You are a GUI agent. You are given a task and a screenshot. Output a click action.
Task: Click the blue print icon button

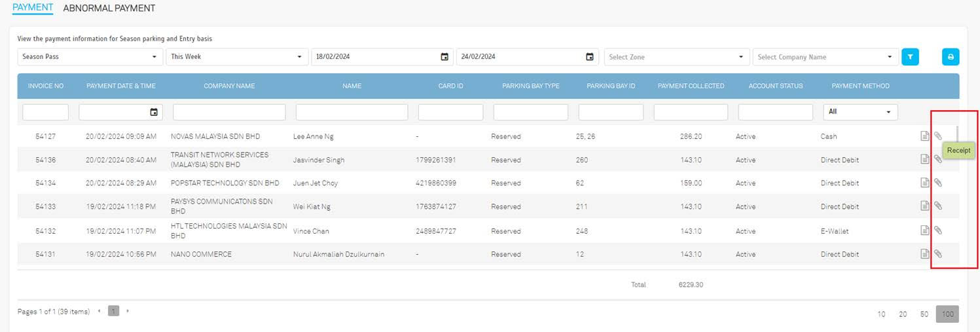tap(951, 57)
